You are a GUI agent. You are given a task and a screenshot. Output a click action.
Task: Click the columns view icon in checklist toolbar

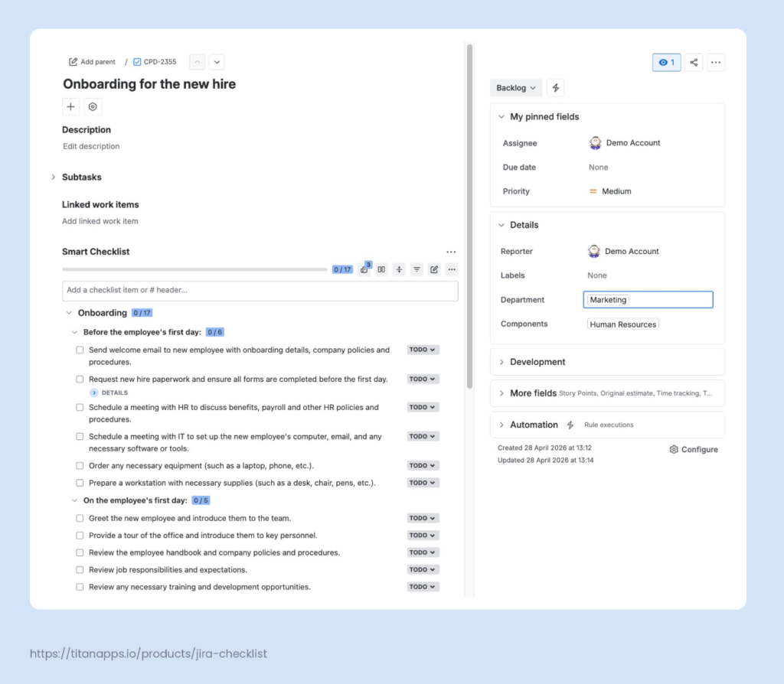coord(381,269)
